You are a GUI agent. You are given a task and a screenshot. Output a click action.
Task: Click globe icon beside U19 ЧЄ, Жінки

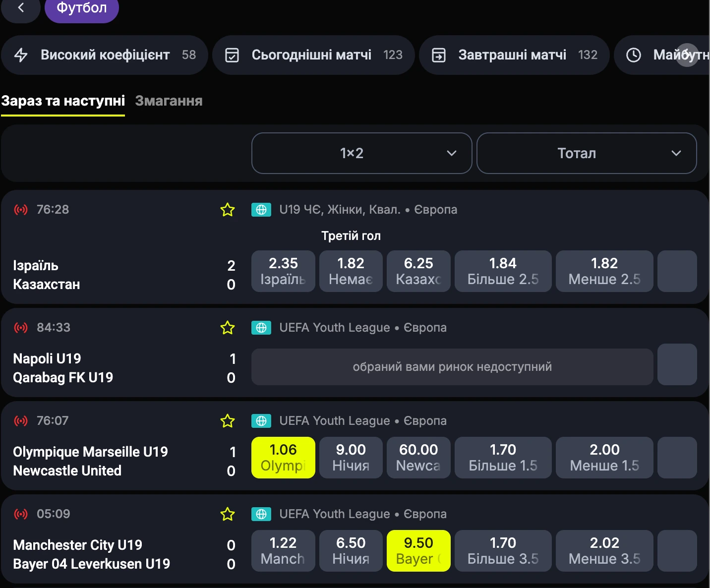(261, 210)
